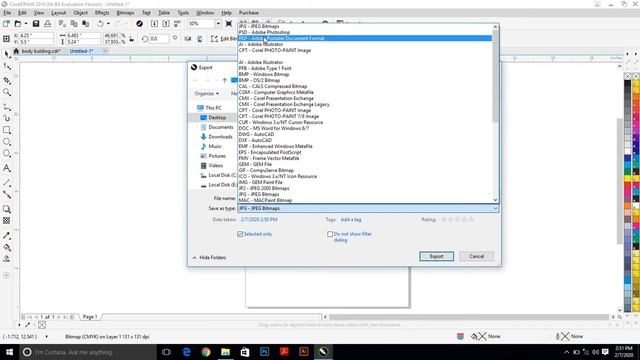The image size is (640, 360).
Task: Select the Connector tool
Action: tap(7, 195)
